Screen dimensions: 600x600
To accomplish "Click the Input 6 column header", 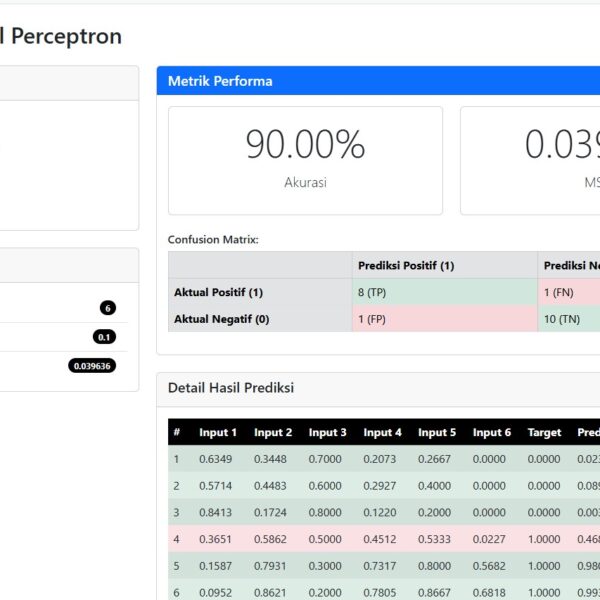I will tap(492, 432).
